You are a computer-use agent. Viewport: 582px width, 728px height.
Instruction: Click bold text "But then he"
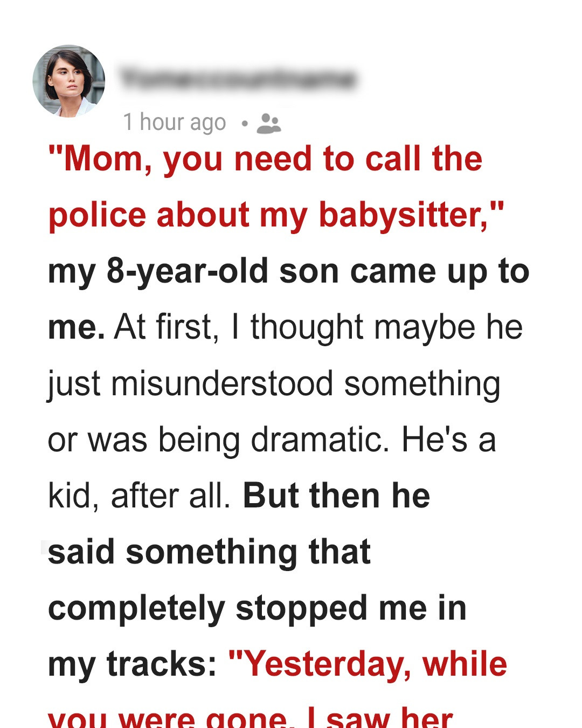(336, 496)
